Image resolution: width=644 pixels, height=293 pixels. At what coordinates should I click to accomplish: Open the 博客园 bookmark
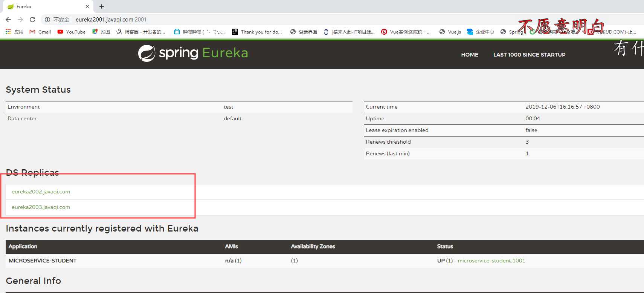click(141, 32)
